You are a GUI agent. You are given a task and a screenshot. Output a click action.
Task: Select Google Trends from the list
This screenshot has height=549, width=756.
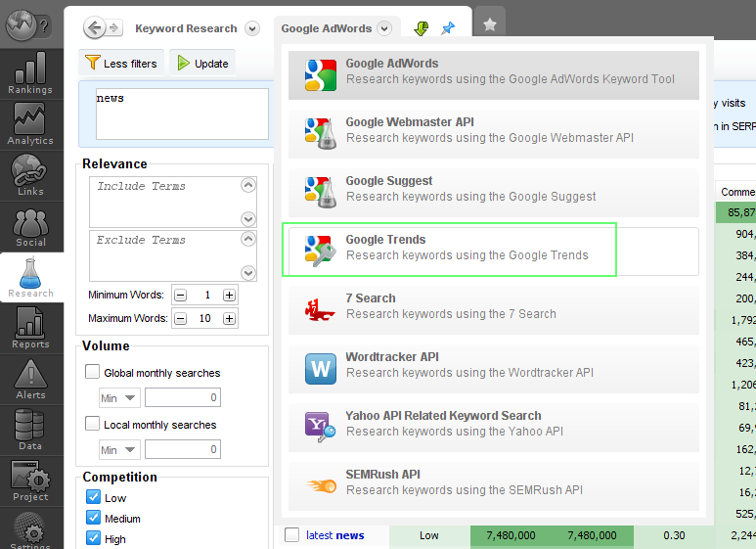(494, 252)
